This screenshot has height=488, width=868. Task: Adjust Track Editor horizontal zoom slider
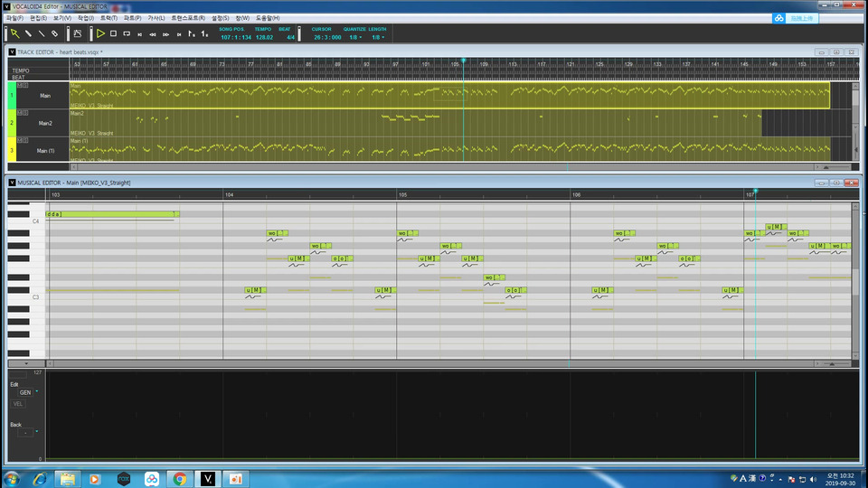tap(837, 167)
